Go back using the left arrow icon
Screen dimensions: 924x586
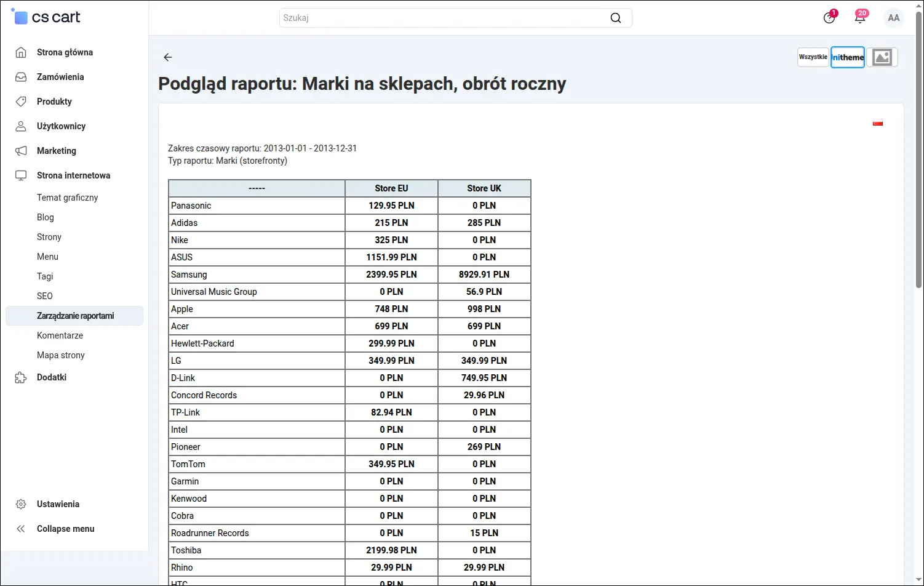coord(168,57)
